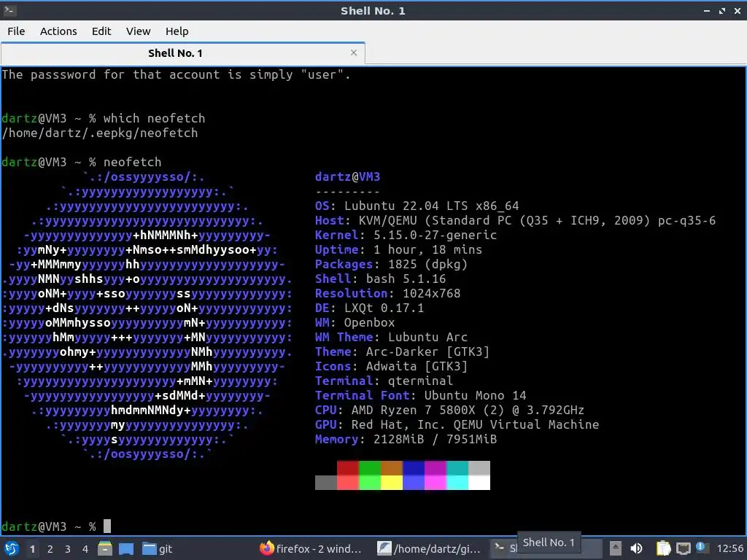Click the 'Uptime: 1 hour, 18 mins' line
Viewport: 747px width, 560px height.
pos(398,249)
